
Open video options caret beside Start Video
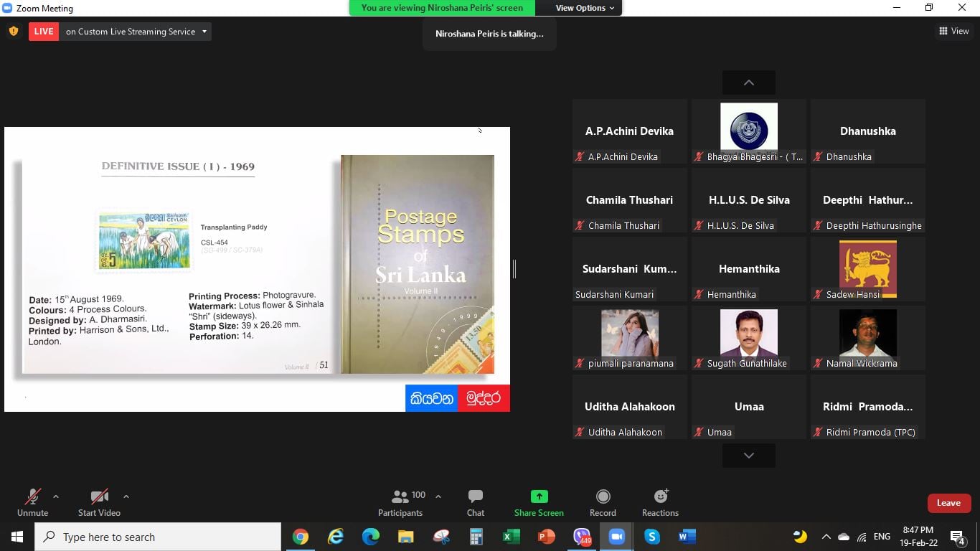(x=126, y=496)
